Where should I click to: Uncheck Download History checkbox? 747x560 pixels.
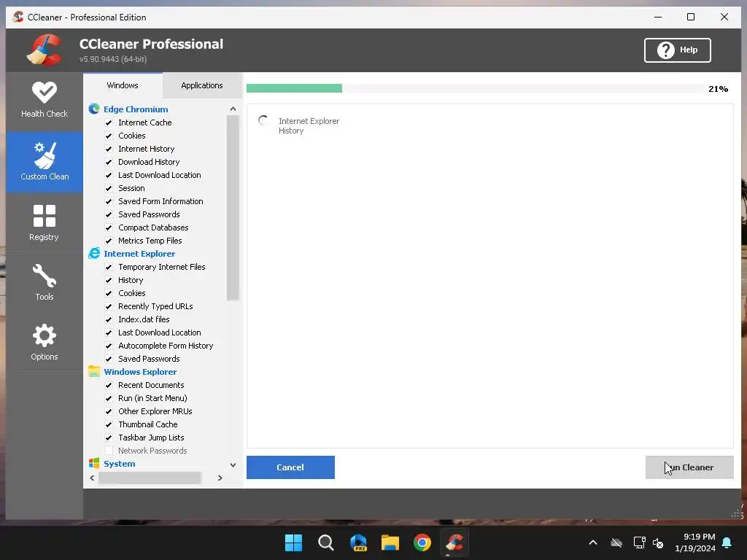(x=109, y=162)
